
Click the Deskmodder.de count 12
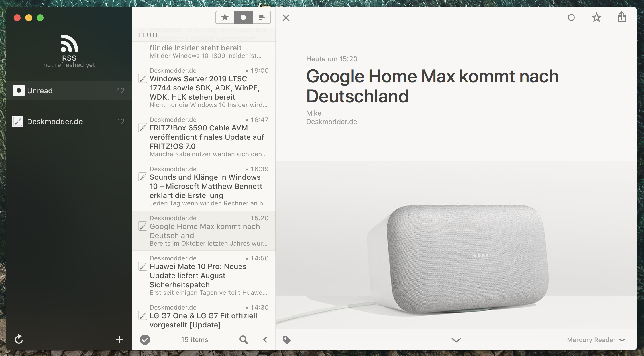coord(121,122)
